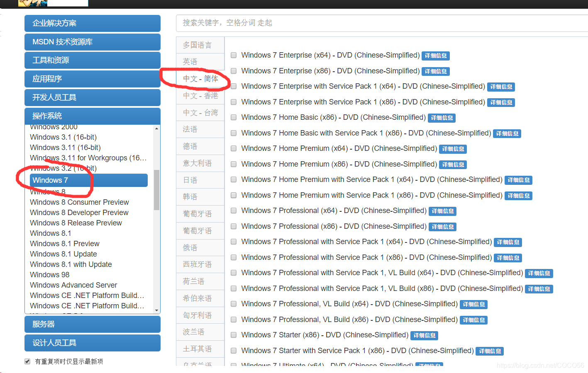The width and height of the screenshot is (588, 373).
Task: Expand the 应用程序 section
Action: click(93, 79)
